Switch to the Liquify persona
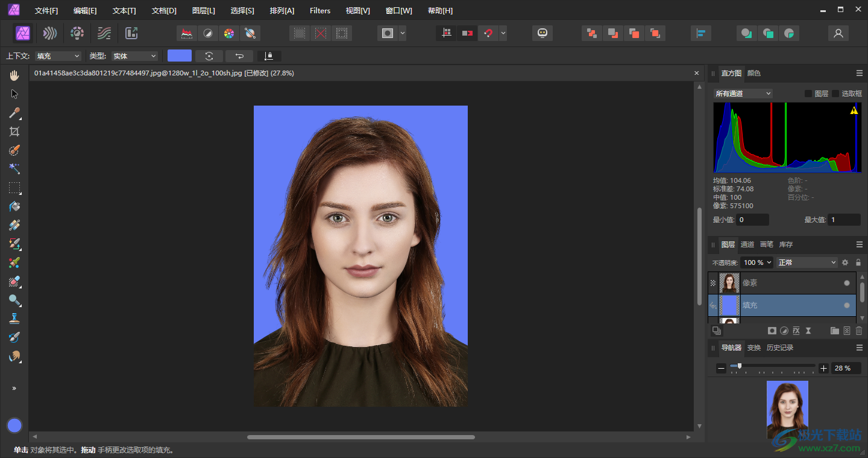 pyautogui.click(x=50, y=33)
